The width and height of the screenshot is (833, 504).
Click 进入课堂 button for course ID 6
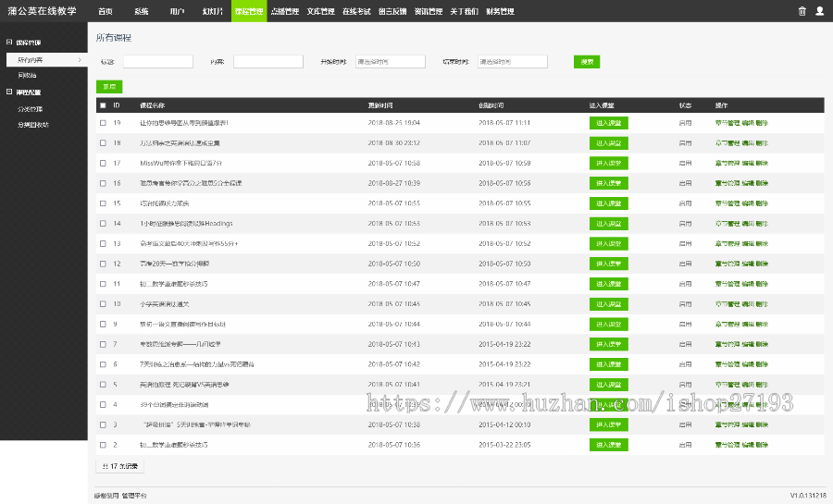(609, 364)
